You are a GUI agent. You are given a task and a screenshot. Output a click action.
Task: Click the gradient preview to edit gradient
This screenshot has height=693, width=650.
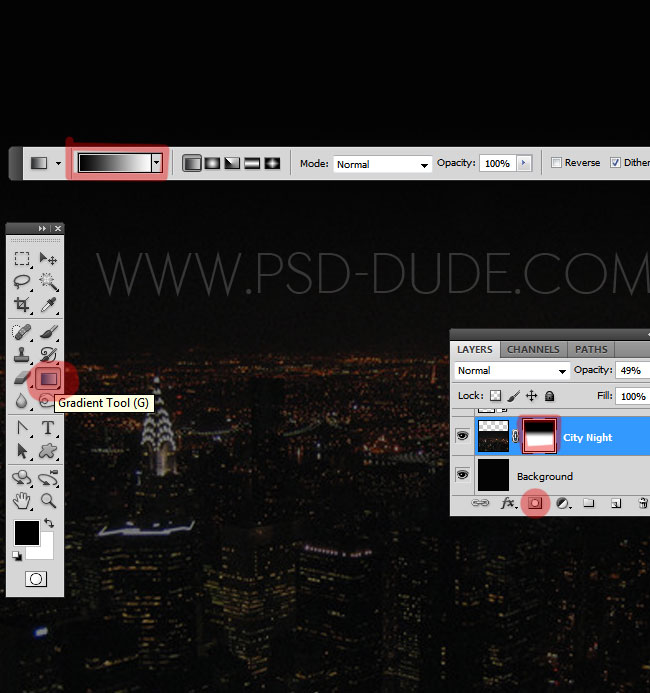[115, 163]
